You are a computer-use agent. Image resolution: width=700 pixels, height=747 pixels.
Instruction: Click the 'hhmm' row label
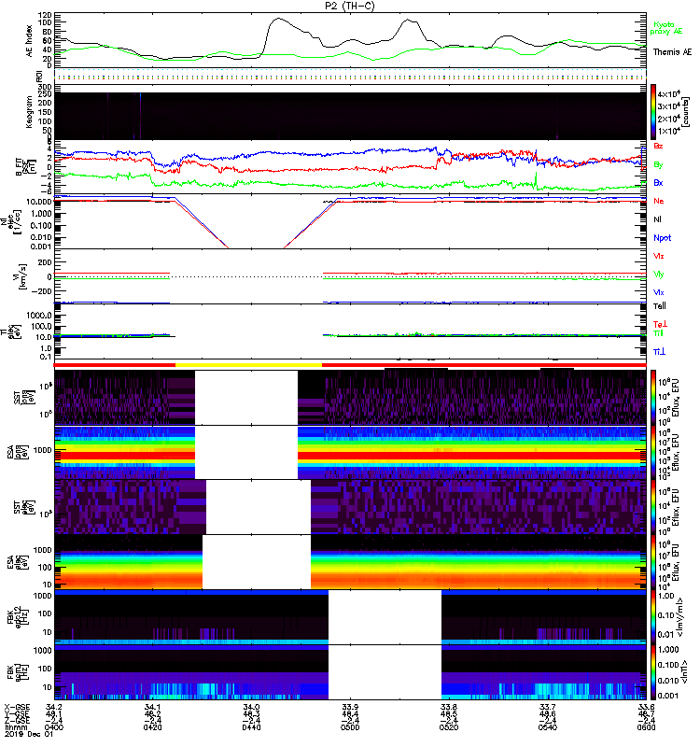coord(15,727)
